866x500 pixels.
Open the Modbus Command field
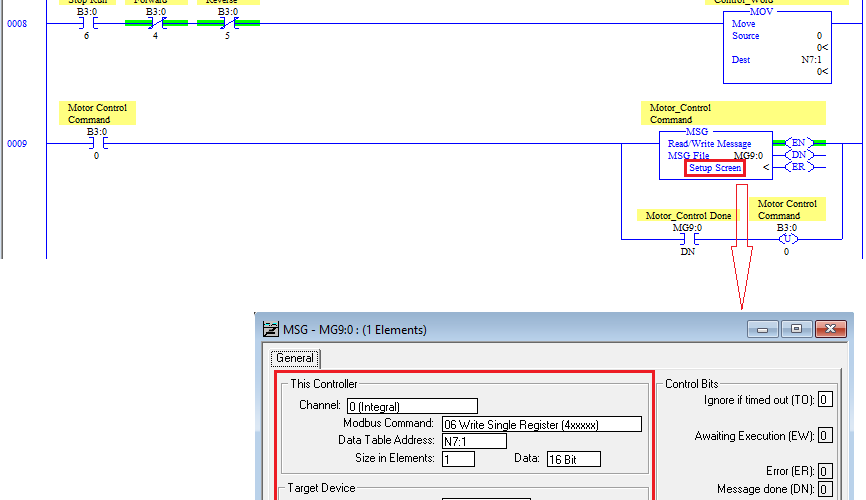(x=542, y=424)
